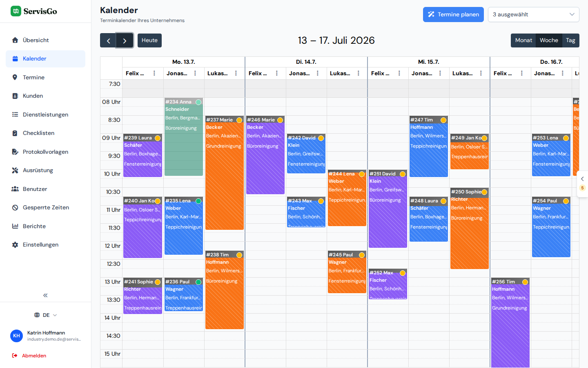Toggle status circle on appointment #235 Lena Weber
Screen dimensions: 588x368
198,201
